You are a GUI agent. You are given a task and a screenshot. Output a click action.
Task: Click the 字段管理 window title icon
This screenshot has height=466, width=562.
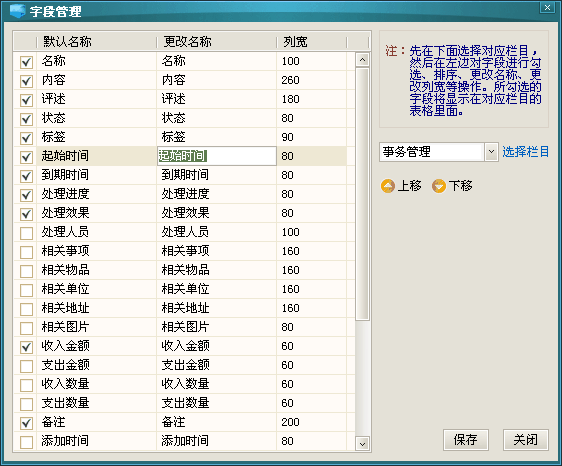[18, 11]
